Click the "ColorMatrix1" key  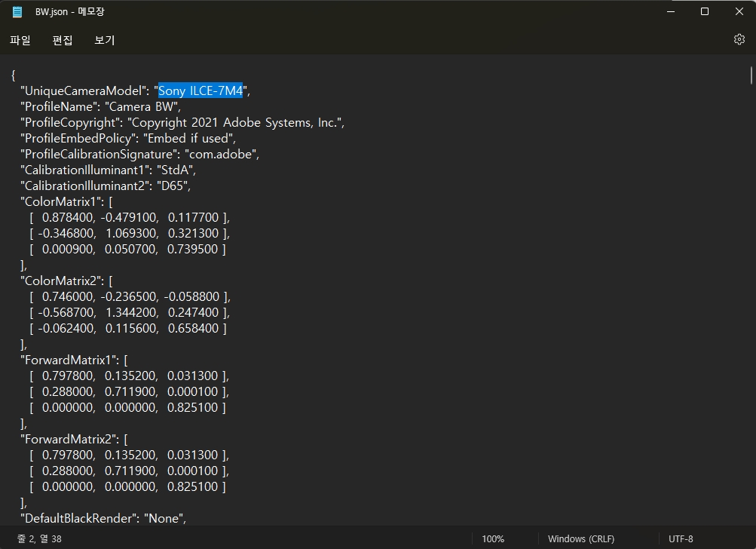(60, 201)
